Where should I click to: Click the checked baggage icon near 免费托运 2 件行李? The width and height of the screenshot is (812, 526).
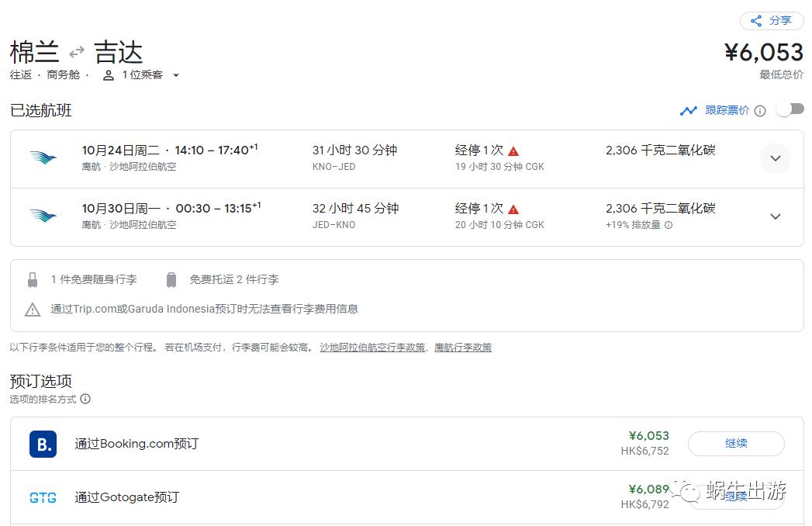pyautogui.click(x=171, y=279)
